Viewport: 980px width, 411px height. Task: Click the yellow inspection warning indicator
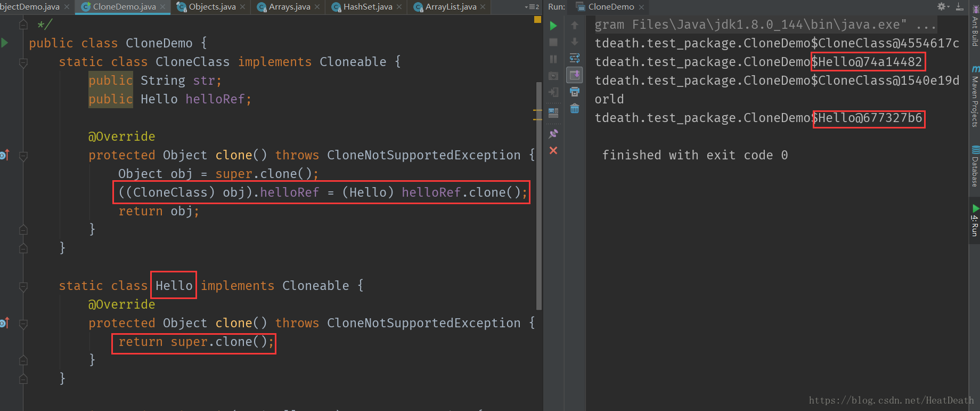[x=537, y=20]
